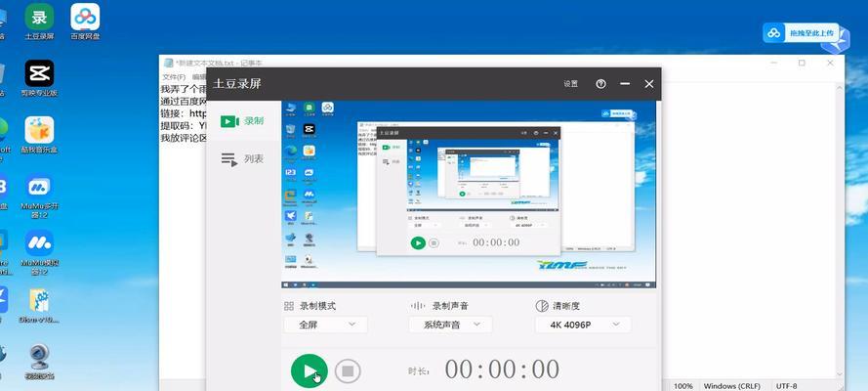Select the 剪映专业版 desktop icon
This screenshot has height=391, width=868.
click(39, 78)
